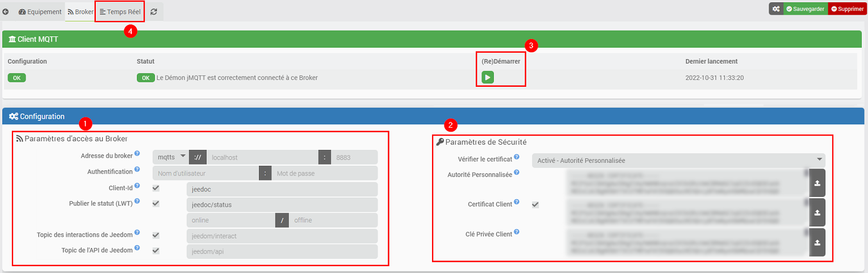Viewport: 868px width, 273px height.
Task: Click the Paramètres d'accès au Broker heading
Action: point(76,138)
